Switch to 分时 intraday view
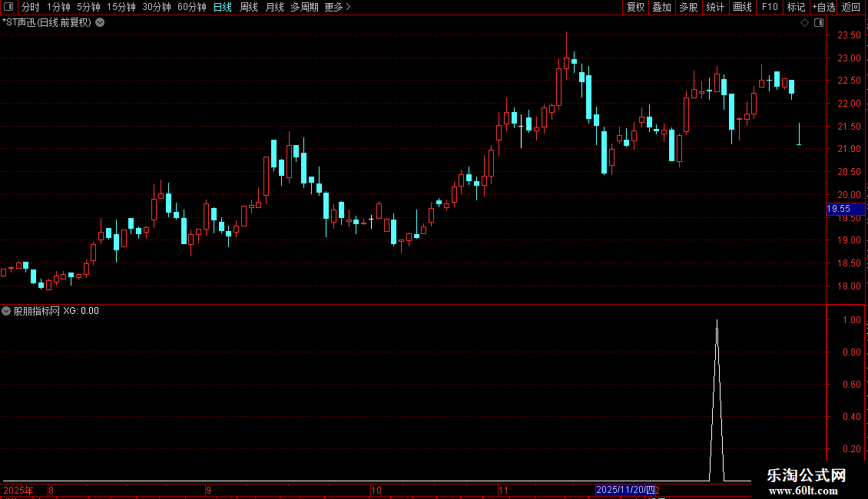868x499 pixels. 31,7
